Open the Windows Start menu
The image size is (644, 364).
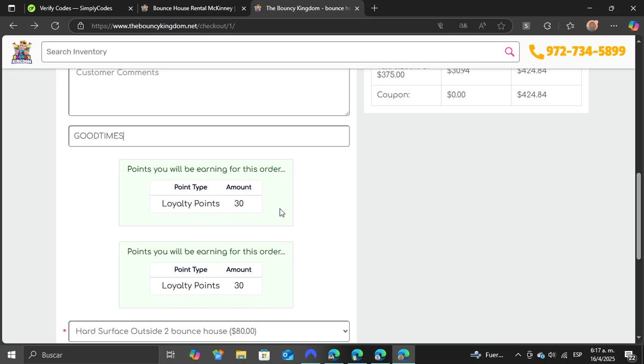tap(12, 355)
